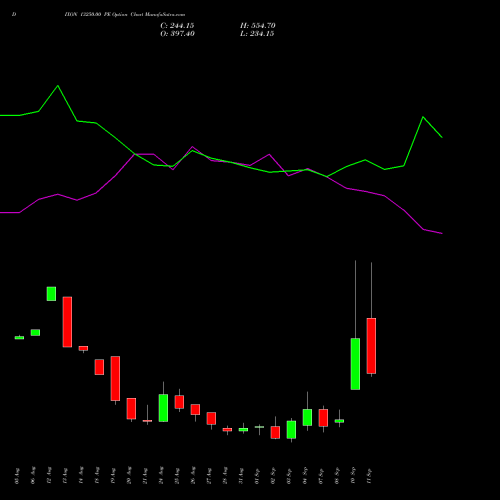This screenshot has height=500, width=500.
Task: Select the 06 Aug date label
Action: 33,476
